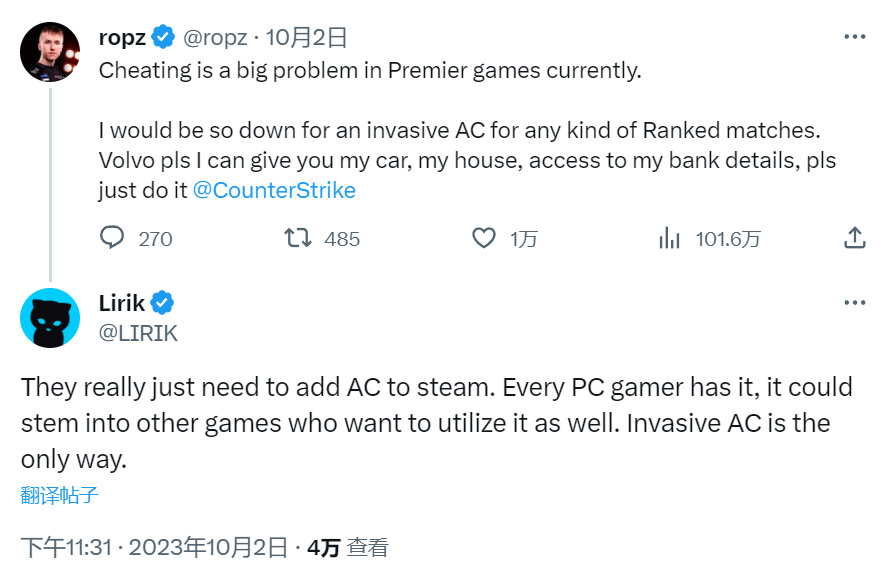
Task: Retweet ropz's post about cheating
Action: (297, 238)
